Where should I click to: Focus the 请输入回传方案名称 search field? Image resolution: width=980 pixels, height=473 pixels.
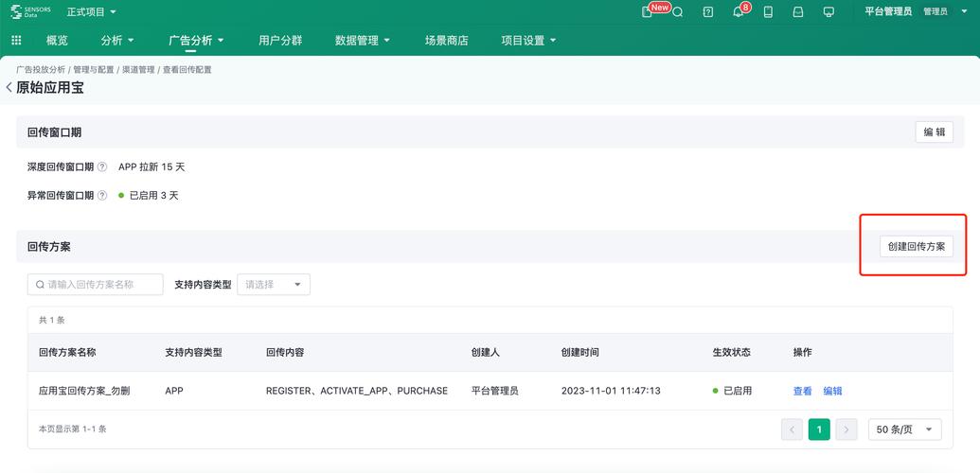point(96,285)
